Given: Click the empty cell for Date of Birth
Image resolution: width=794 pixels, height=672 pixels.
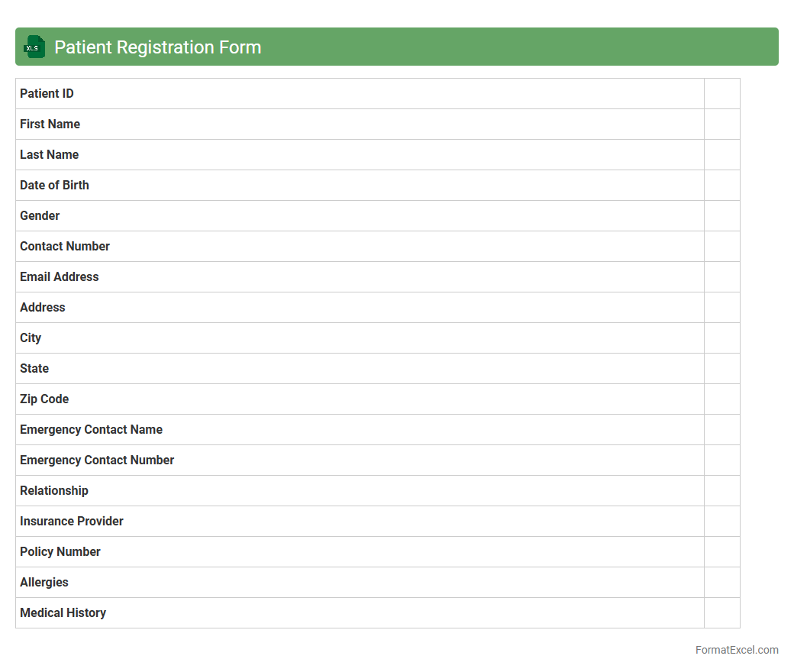Looking at the screenshot, I should 721,186.
